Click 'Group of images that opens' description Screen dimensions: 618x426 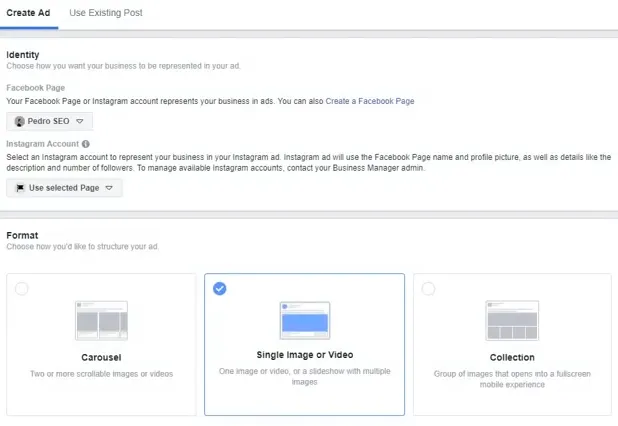point(512,379)
